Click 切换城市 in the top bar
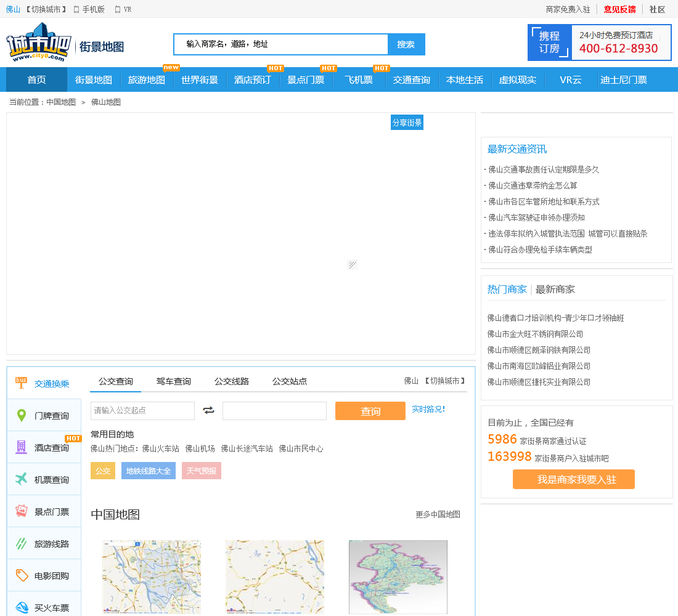This screenshot has height=616, width=678. click(46, 9)
